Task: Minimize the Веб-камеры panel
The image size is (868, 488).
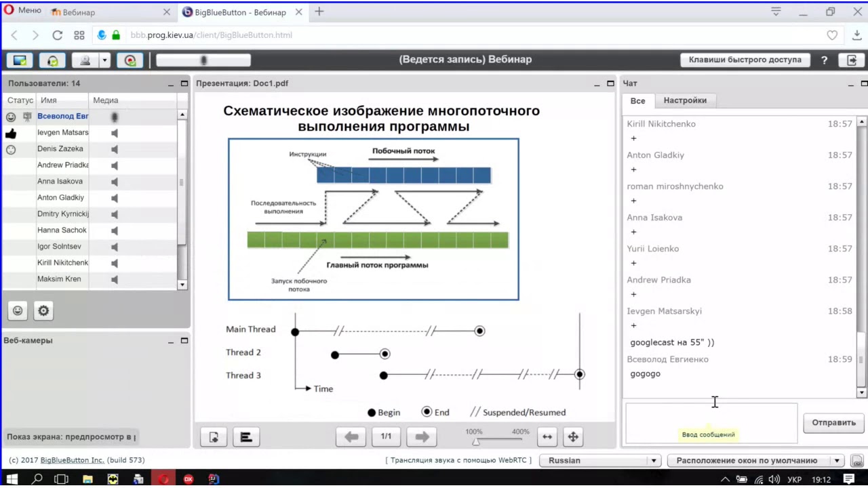Action: (x=172, y=341)
